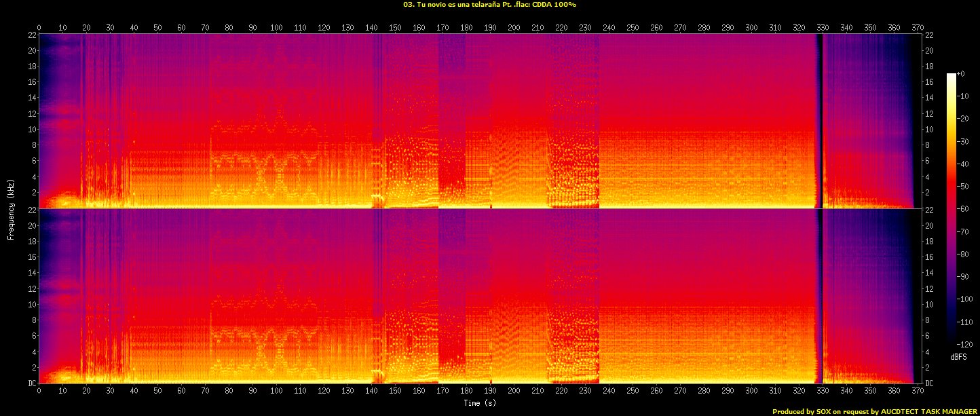Click the 16 kHz tick on the lower channel's right axis
Viewport: 980px width, 416px height.
[x=928, y=257]
